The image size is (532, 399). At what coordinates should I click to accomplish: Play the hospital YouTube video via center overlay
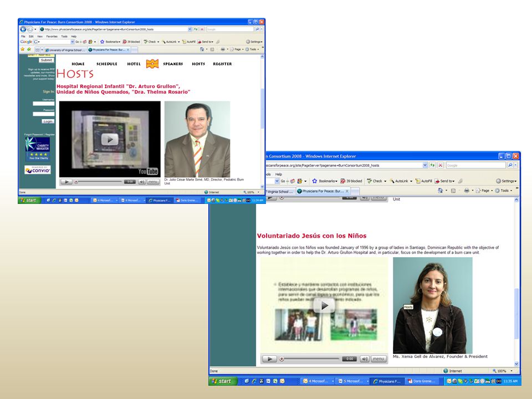tap(110, 139)
